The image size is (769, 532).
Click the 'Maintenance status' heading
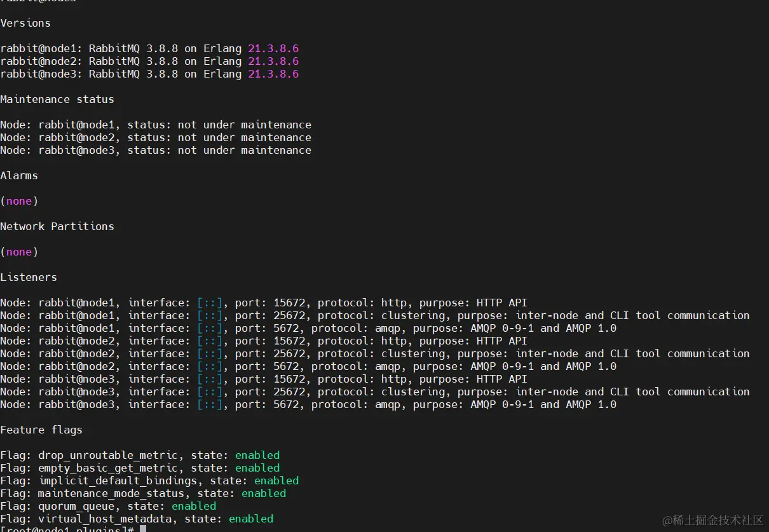pyautogui.click(x=57, y=99)
